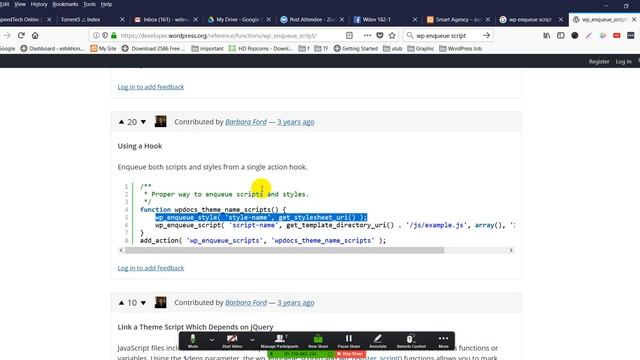Toggle the sidebar view icon

click(560, 36)
